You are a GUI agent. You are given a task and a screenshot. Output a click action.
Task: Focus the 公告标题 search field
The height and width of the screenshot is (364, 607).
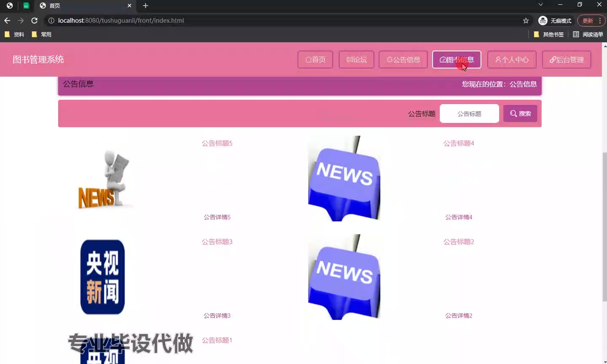pyautogui.click(x=469, y=114)
